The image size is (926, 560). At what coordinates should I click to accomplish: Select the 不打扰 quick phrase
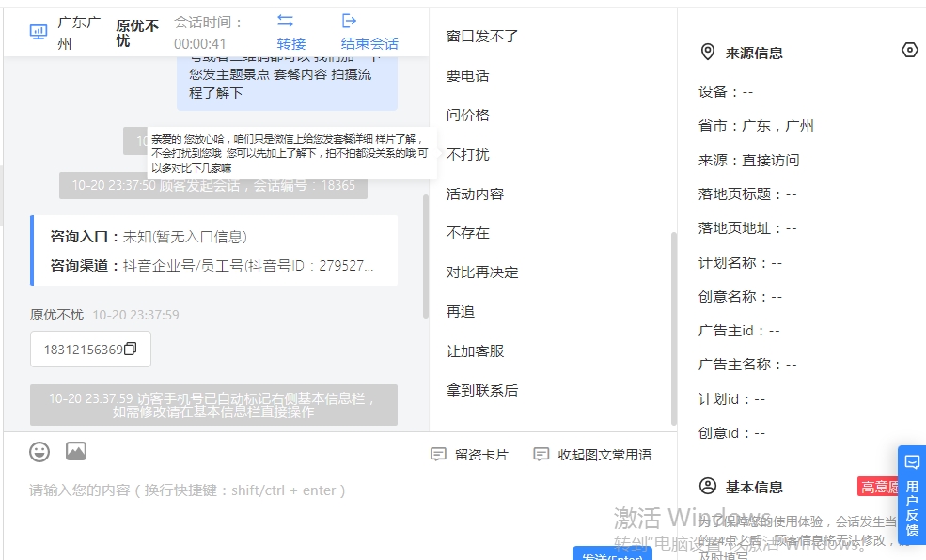coord(468,155)
